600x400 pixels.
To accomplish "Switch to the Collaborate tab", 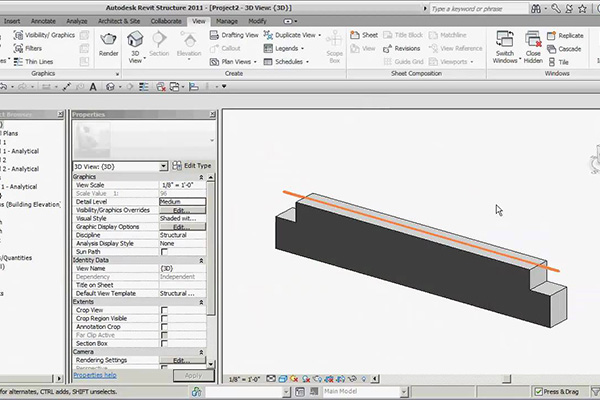I will click(x=166, y=21).
